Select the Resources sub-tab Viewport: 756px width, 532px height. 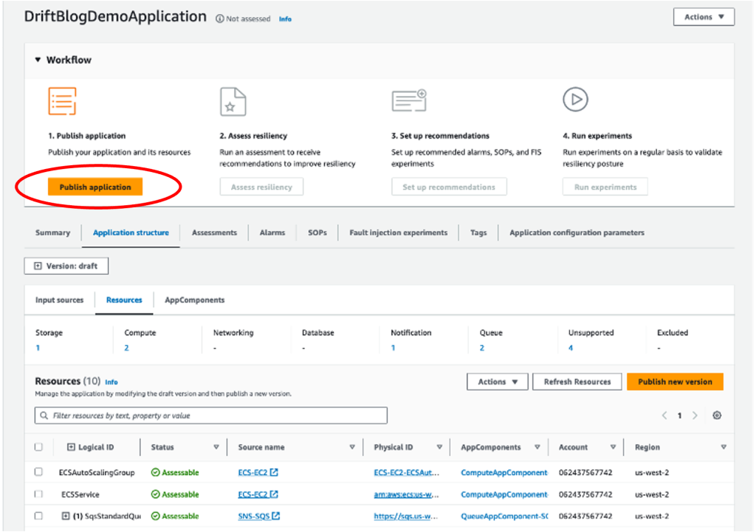pos(124,300)
